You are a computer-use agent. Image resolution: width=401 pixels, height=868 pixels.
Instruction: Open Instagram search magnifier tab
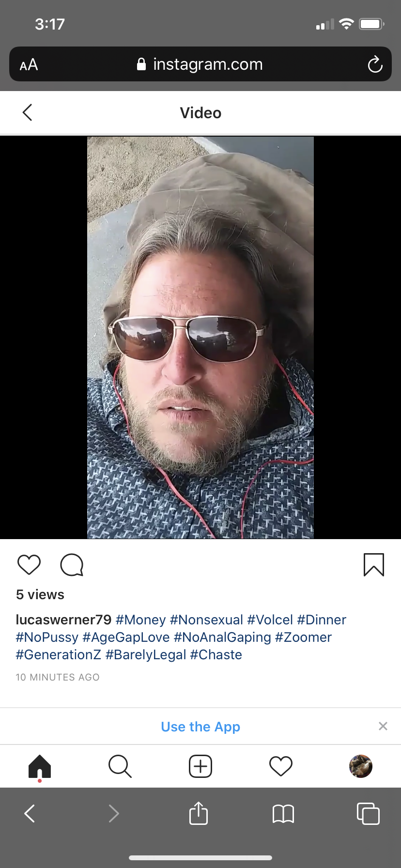tap(120, 767)
